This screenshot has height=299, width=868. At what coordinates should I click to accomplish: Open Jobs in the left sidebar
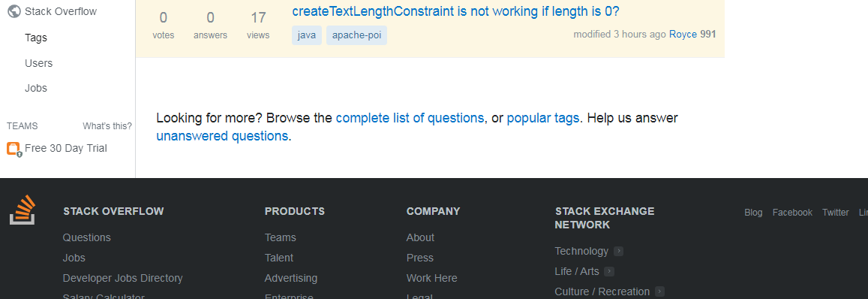click(x=36, y=88)
